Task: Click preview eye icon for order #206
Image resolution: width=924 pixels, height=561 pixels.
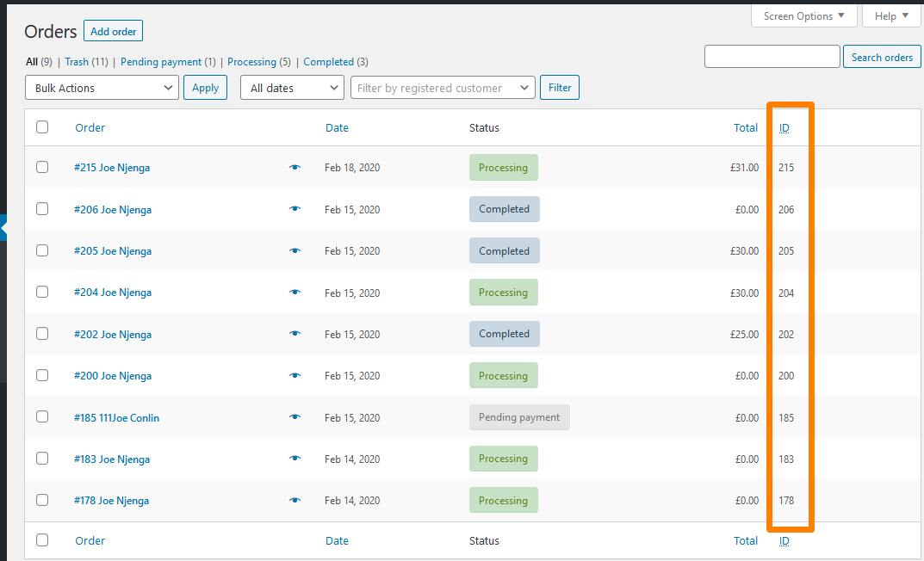Action: click(295, 209)
